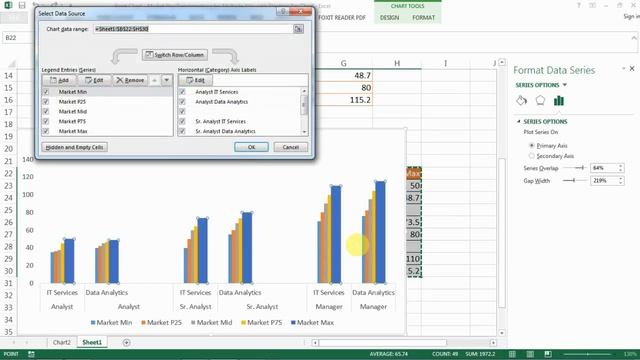The height and width of the screenshot is (360, 640).
Task: Open Hidden and Empty Cells options
Action: coord(74,147)
